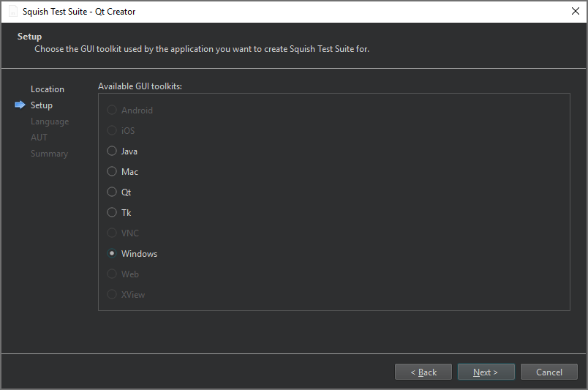
Task: Cancel the test suite wizard
Action: pyautogui.click(x=549, y=372)
